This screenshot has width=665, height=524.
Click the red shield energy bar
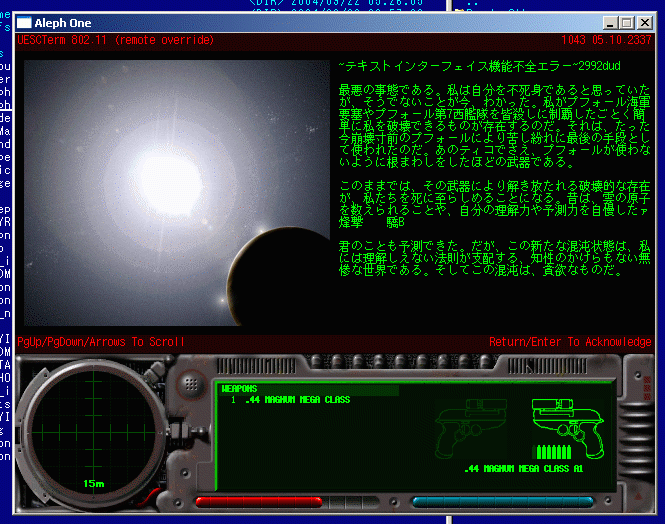click(x=259, y=503)
